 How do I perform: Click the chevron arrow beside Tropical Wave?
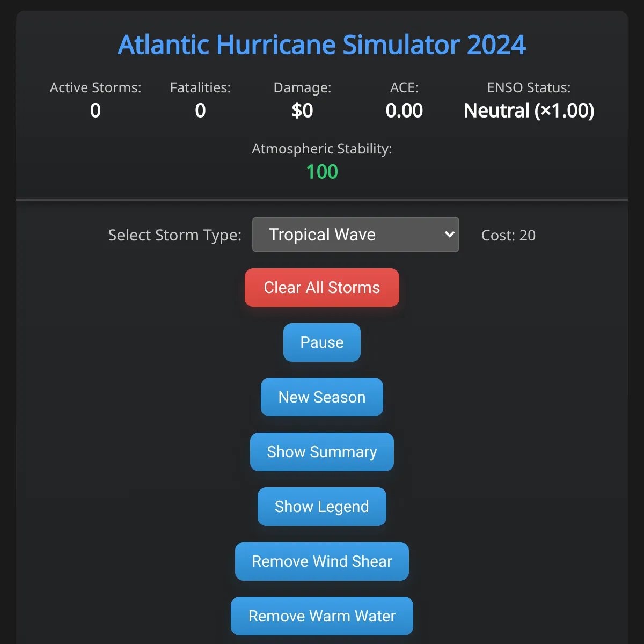point(449,235)
